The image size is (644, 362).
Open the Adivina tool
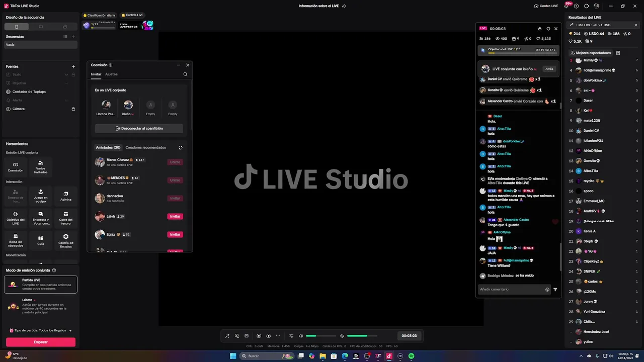pos(66,196)
